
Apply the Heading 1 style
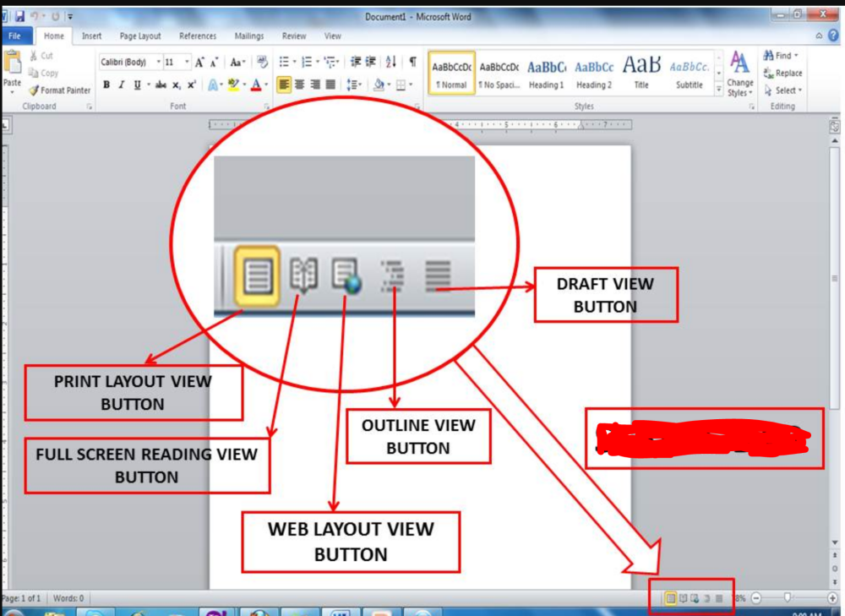[546, 74]
